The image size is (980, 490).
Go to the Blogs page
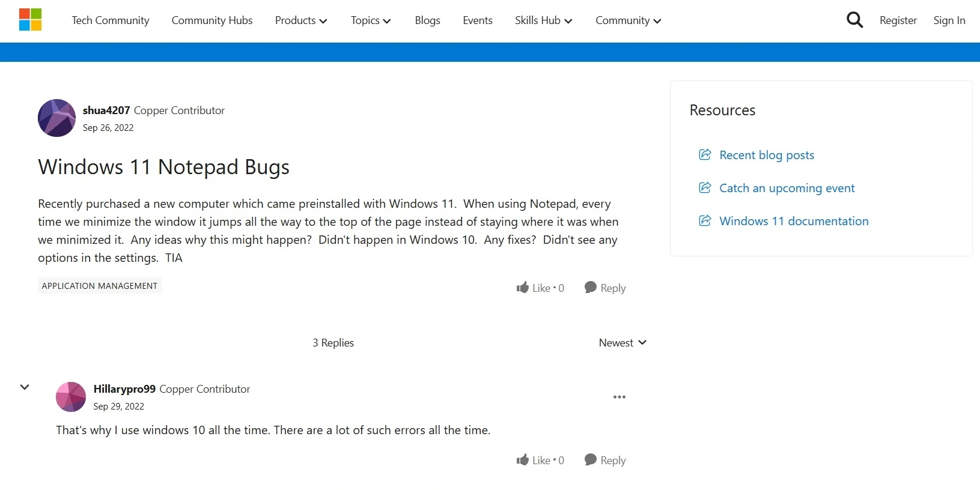[427, 20]
